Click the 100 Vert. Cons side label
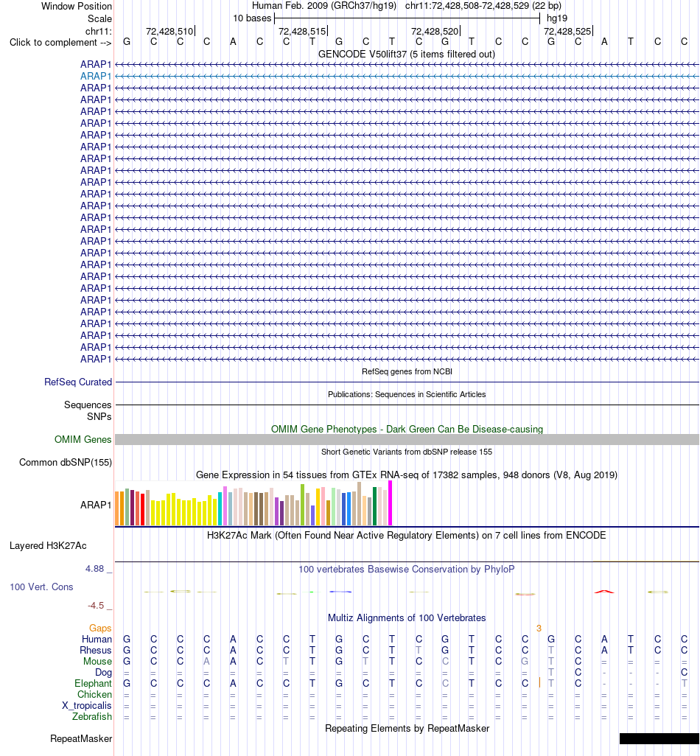Image resolution: width=700 pixels, height=756 pixels. click(41, 587)
